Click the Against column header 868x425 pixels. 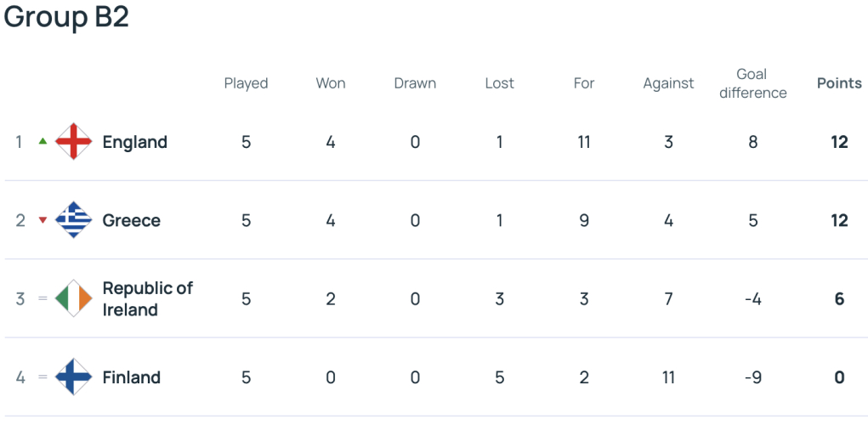668,83
